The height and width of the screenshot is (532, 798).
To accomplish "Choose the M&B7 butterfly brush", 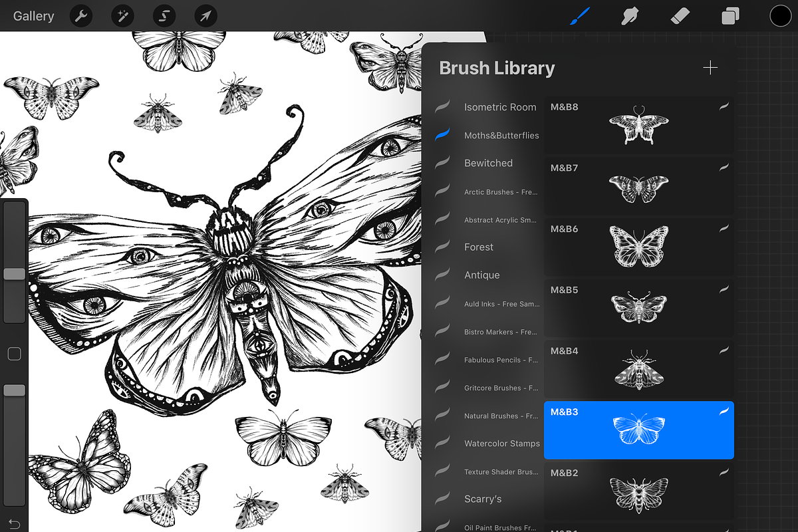I will click(639, 186).
